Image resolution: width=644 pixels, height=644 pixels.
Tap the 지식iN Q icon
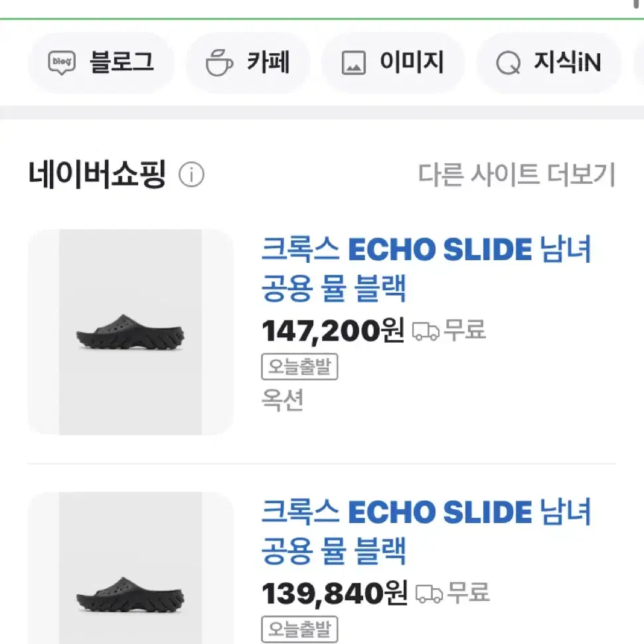coord(508,63)
